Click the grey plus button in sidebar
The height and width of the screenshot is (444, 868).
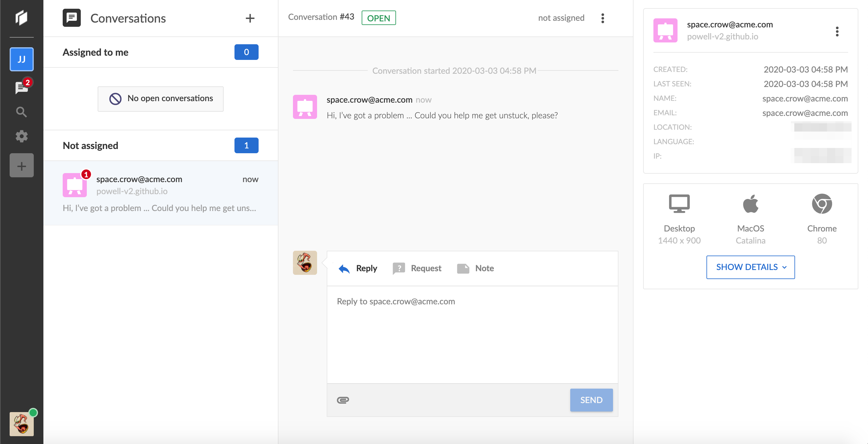point(22,166)
